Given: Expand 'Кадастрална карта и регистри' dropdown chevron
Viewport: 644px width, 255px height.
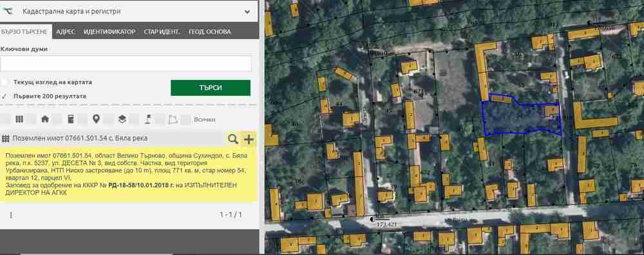Looking at the screenshot, I should pos(247,12).
